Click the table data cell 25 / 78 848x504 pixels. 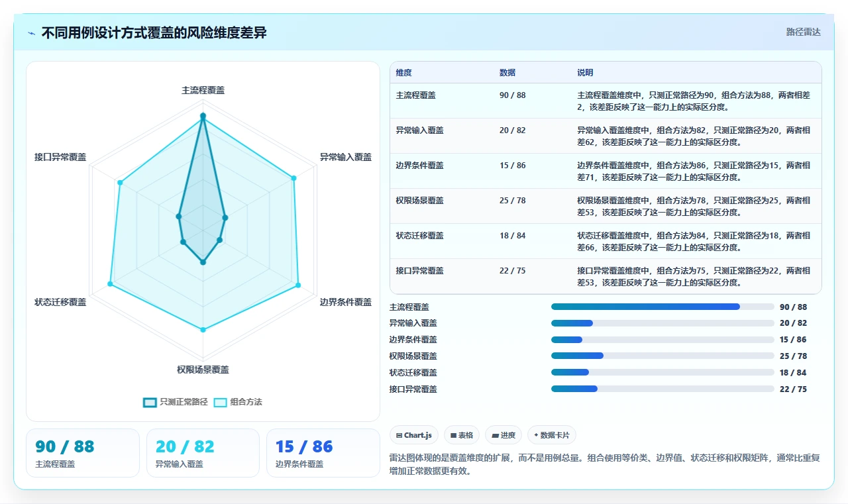point(513,201)
